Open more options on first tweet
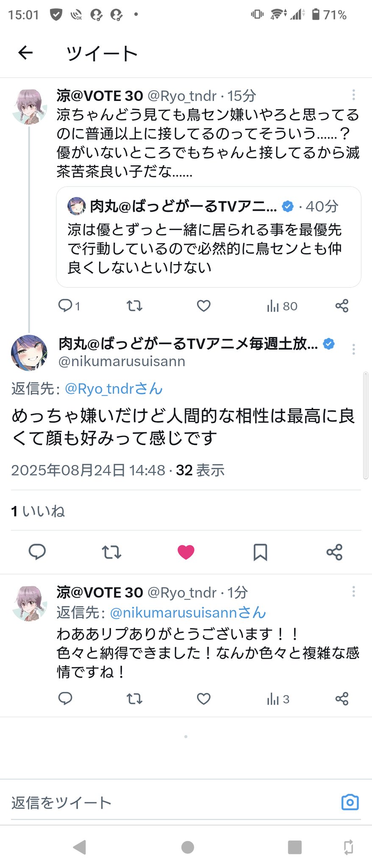 pyautogui.click(x=353, y=95)
